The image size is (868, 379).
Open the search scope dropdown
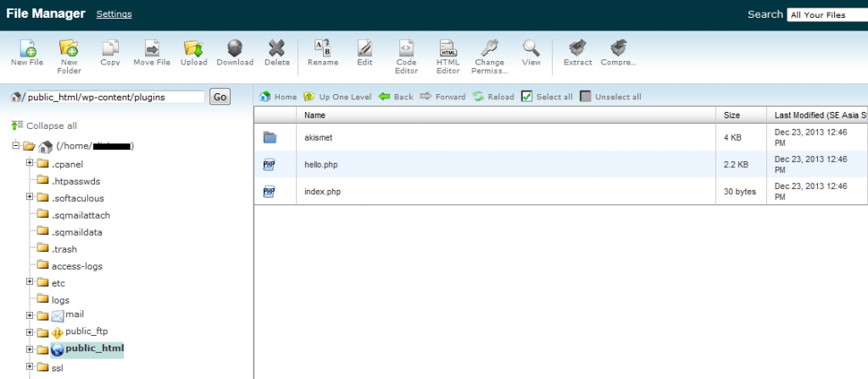click(x=827, y=15)
